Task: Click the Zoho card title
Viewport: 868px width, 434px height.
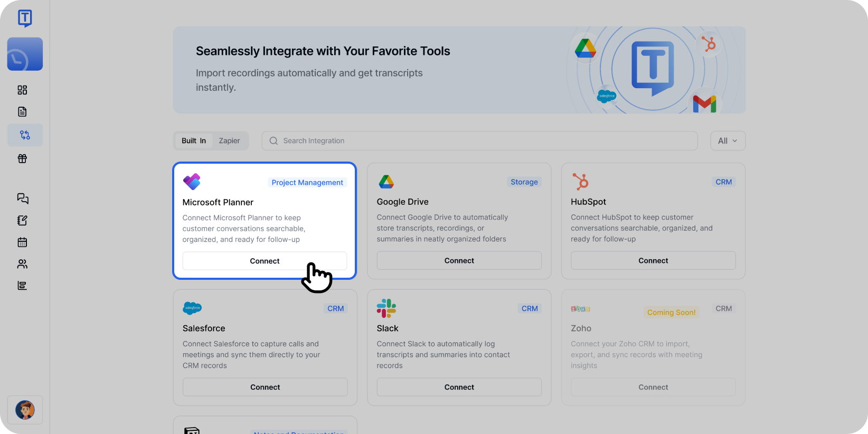Action: (x=581, y=328)
